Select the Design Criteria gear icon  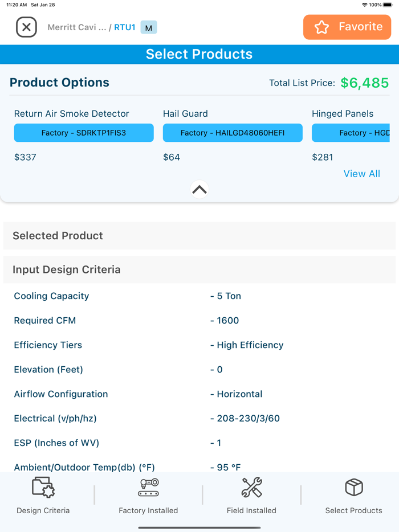point(43,488)
